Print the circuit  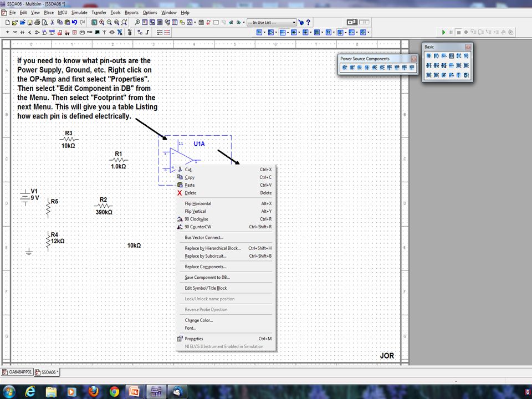[x=37, y=22]
